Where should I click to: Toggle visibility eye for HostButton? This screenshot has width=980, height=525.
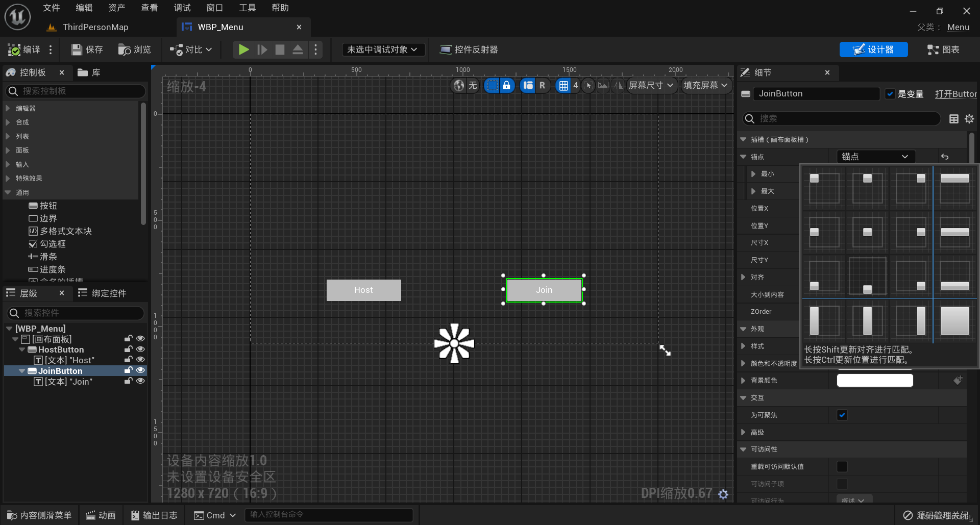(x=140, y=349)
